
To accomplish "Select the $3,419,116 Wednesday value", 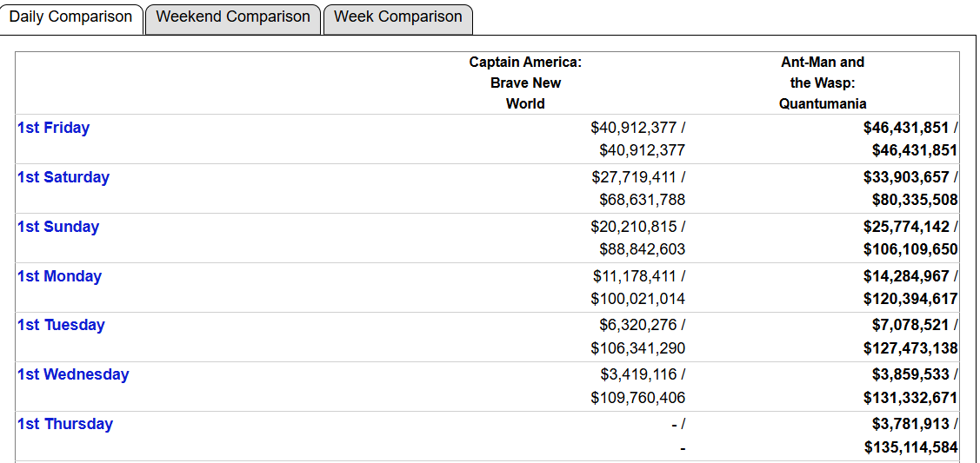I will coord(638,374).
